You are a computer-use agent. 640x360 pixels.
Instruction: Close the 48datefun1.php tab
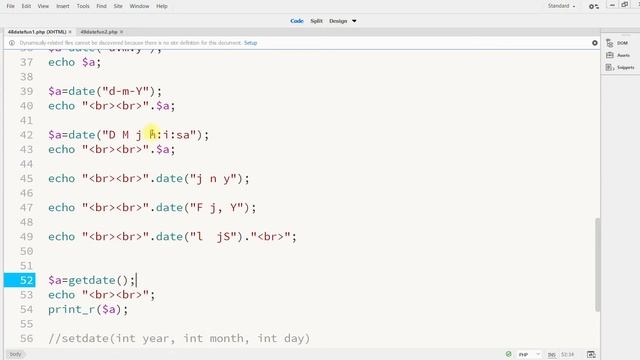pos(70,32)
